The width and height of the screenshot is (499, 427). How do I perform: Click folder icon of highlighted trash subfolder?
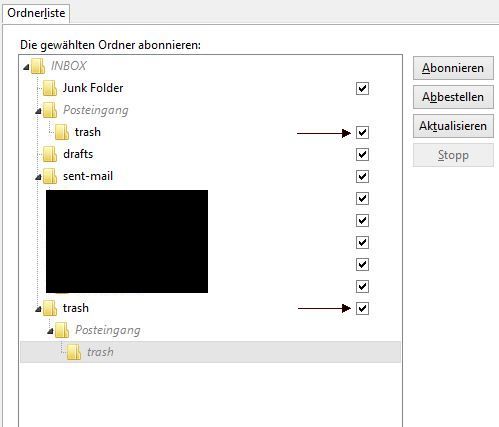[x=74, y=352]
